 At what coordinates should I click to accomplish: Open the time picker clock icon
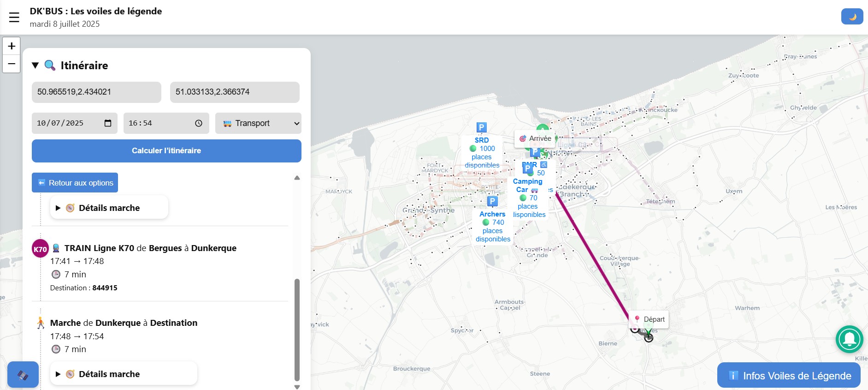click(x=199, y=123)
